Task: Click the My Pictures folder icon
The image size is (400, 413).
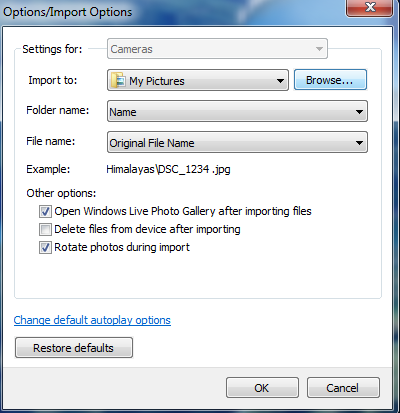Action: tap(118, 80)
